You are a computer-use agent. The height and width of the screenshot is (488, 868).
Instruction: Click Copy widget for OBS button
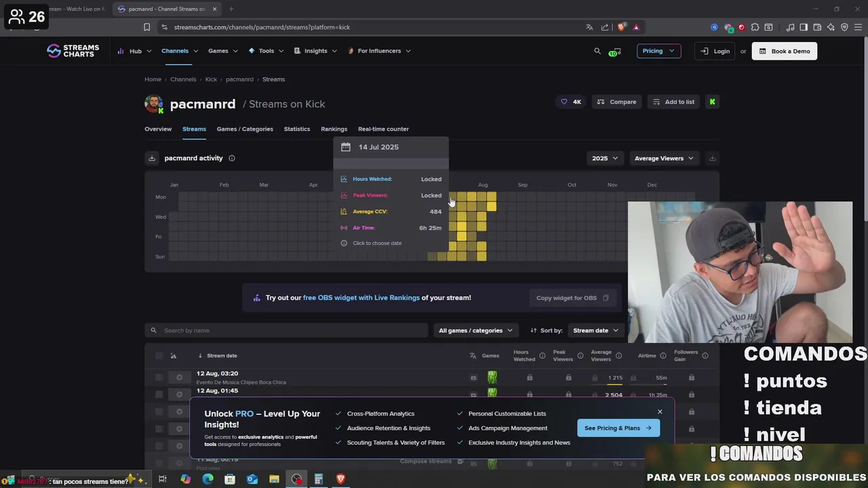coord(572,298)
